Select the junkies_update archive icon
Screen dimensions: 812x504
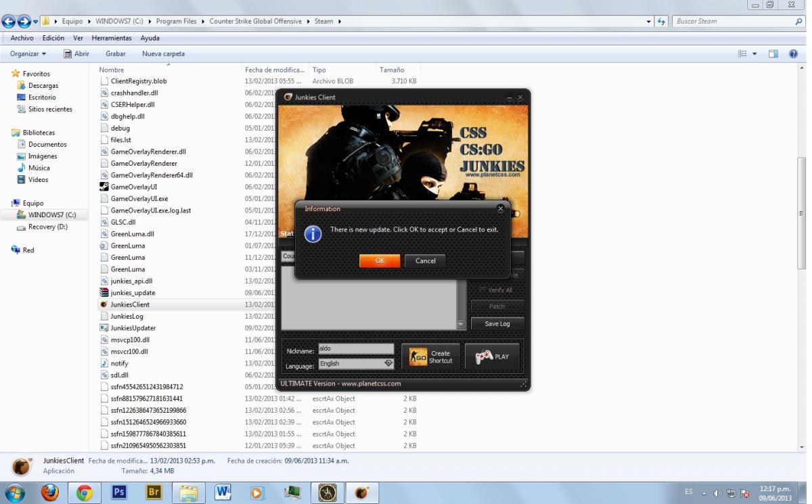coord(104,293)
